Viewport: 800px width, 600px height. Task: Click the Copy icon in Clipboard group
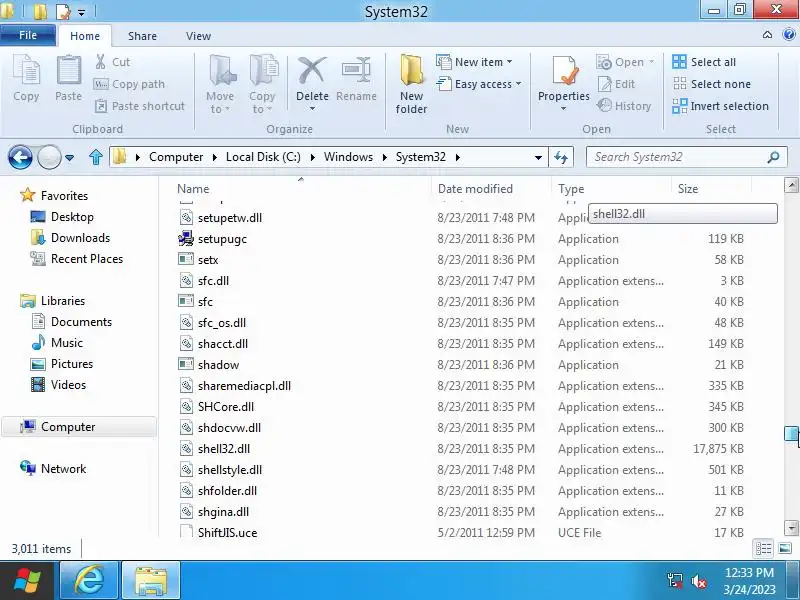(26, 69)
